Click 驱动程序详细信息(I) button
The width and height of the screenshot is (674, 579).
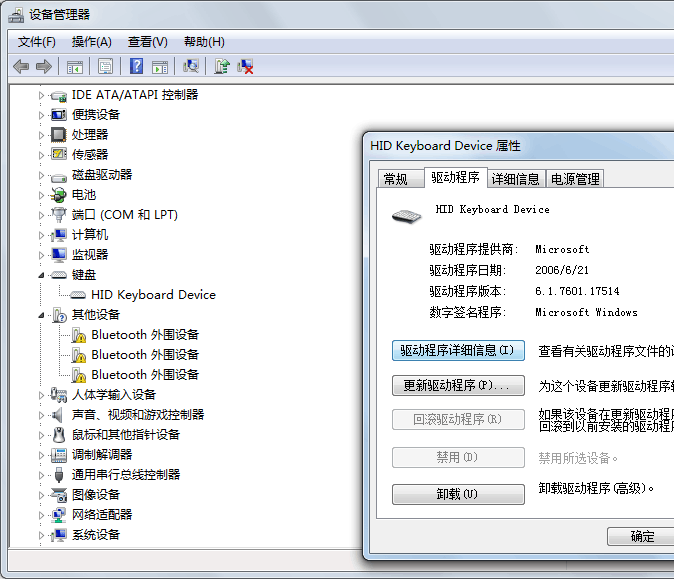[458, 350]
